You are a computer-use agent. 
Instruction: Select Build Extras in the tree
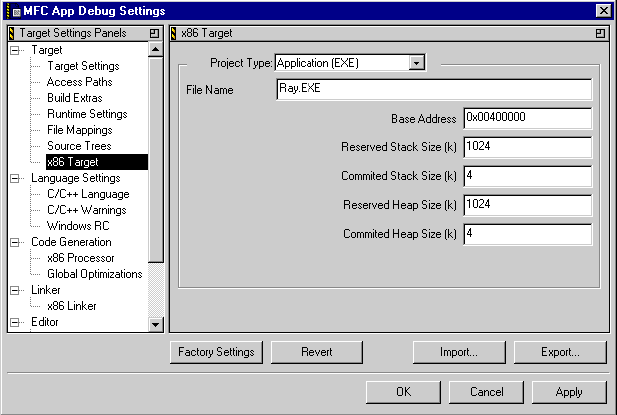point(75,98)
